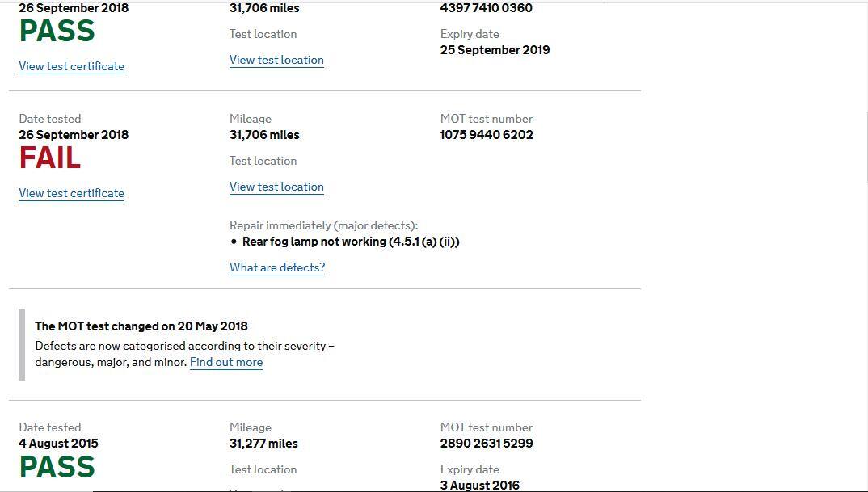Viewport: 868px width, 492px height.
Task: View test location for the failed test
Action: point(276,187)
